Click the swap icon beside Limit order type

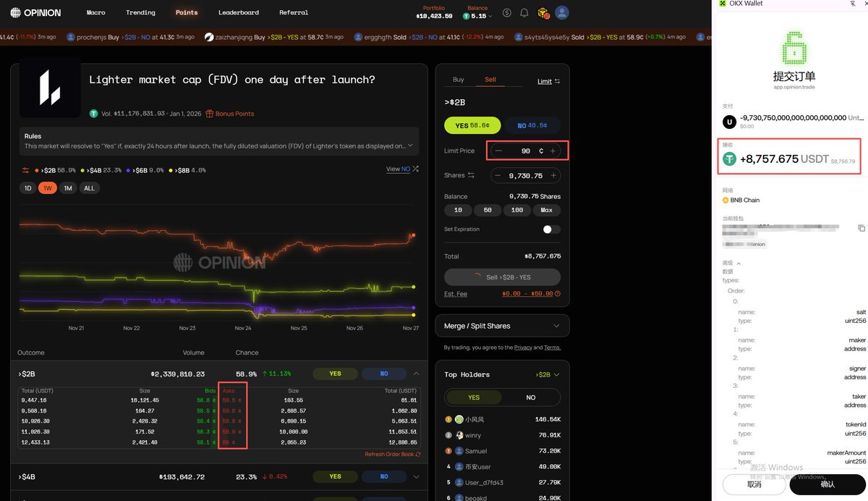pos(557,82)
